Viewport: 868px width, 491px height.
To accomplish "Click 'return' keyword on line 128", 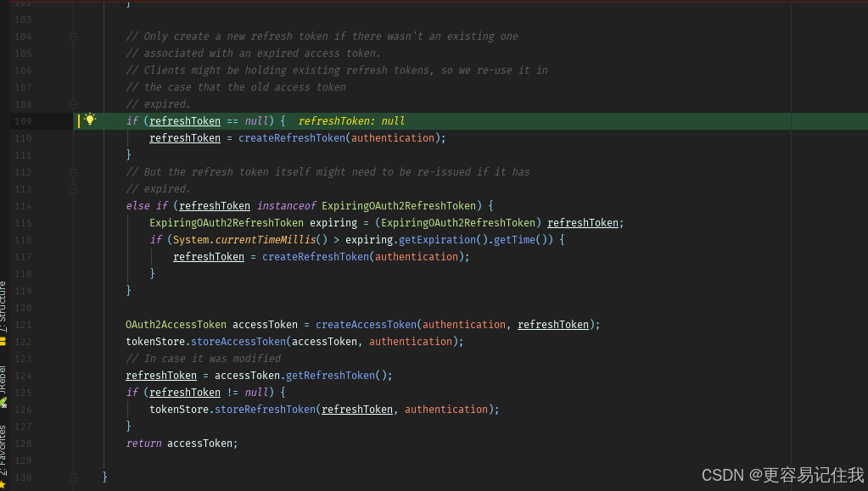I will [x=143, y=444].
